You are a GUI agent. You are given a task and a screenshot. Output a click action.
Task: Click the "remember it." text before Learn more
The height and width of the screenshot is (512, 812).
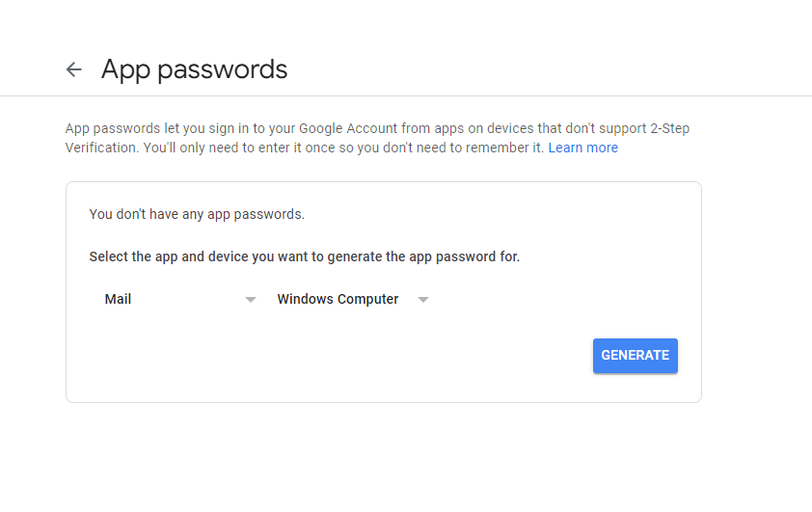point(502,148)
